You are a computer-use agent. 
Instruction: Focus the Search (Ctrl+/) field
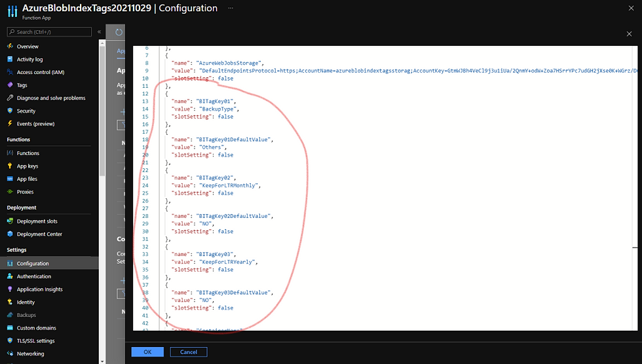click(49, 32)
